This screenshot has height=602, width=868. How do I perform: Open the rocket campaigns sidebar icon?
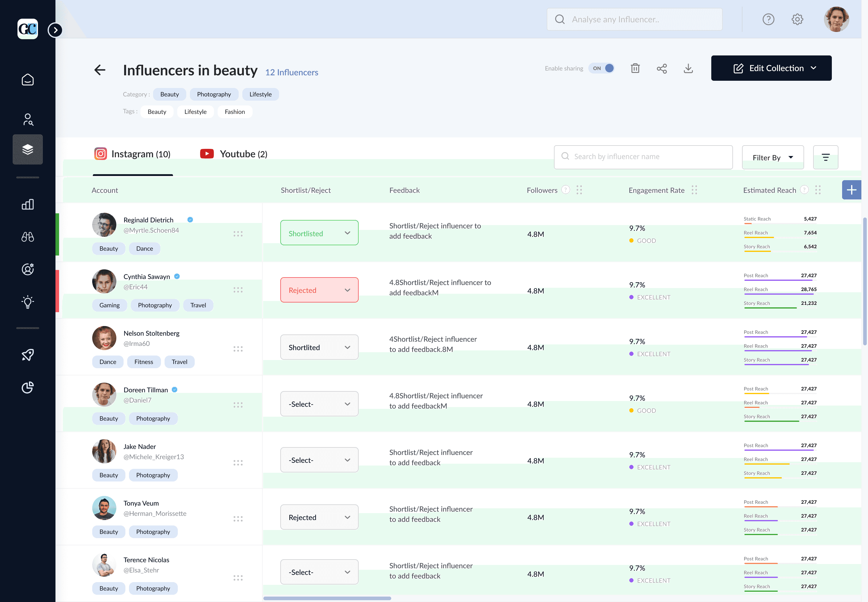click(27, 355)
